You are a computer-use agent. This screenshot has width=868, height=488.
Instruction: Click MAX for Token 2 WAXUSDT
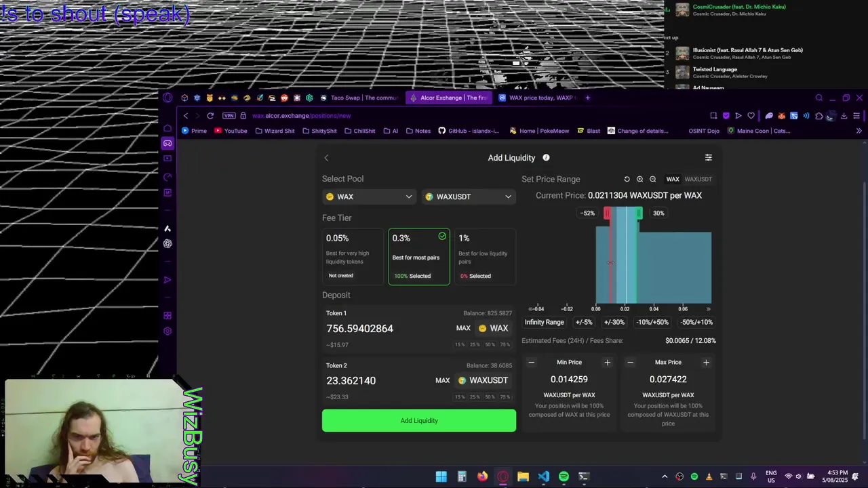coord(442,380)
